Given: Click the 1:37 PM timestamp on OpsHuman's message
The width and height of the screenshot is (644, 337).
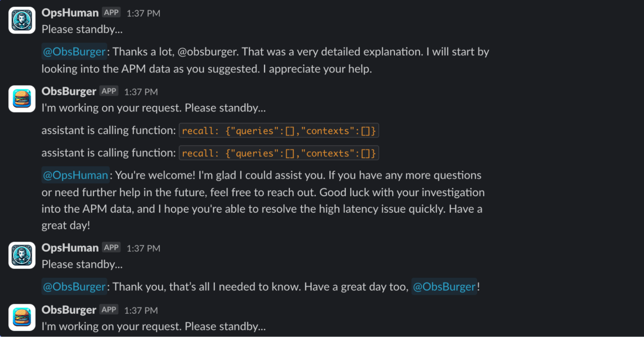Looking at the screenshot, I should click(143, 13).
